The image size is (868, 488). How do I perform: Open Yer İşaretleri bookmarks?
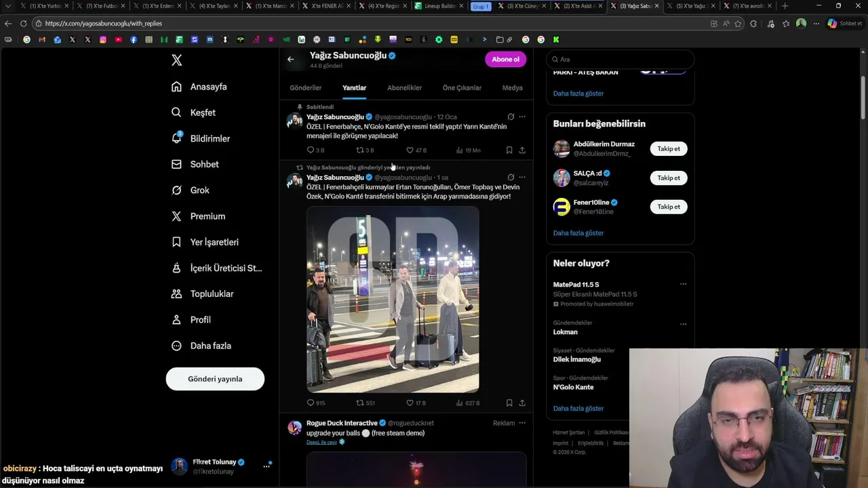tap(205, 242)
